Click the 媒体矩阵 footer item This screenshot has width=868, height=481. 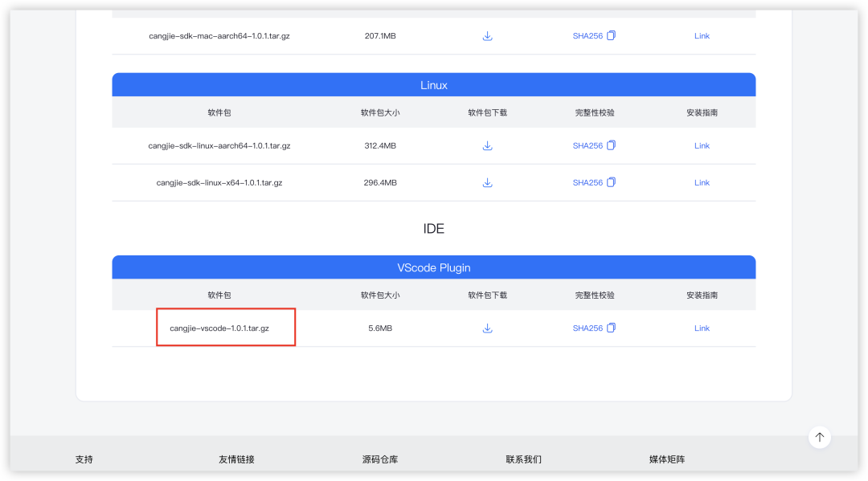(665, 459)
